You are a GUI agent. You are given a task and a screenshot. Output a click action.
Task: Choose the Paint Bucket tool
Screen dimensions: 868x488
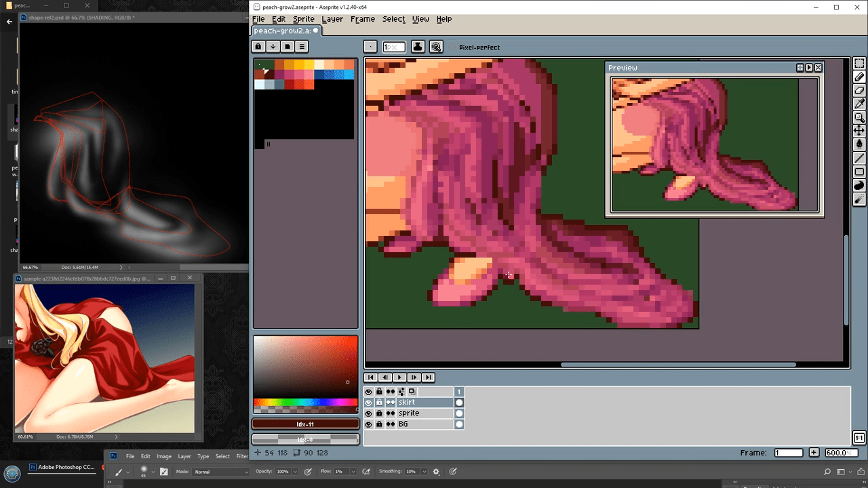[859, 144]
